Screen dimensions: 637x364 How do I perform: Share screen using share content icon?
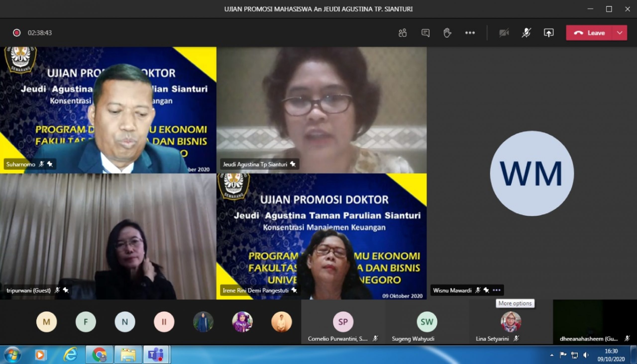coord(548,33)
